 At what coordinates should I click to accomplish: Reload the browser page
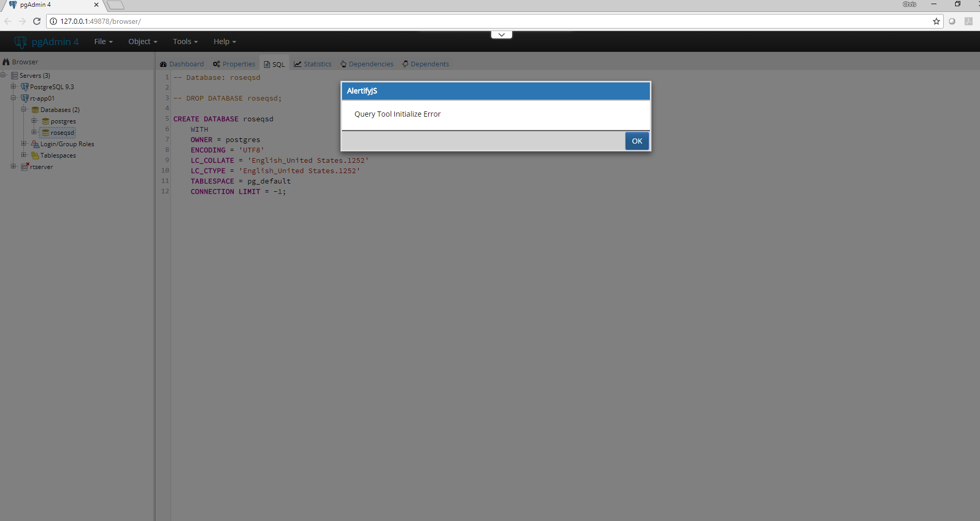tap(37, 21)
